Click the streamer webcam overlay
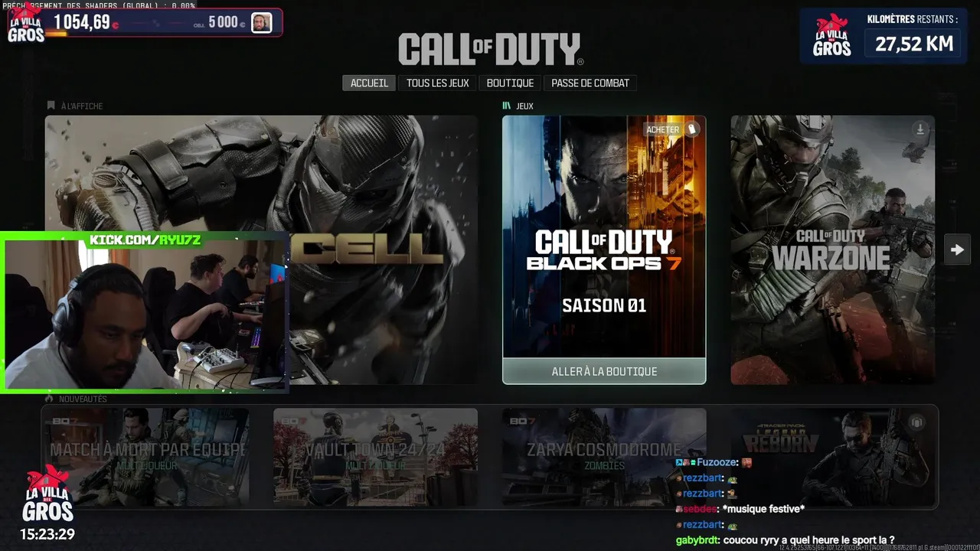The height and width of the screenshot is (551, 980). (145, 312)
